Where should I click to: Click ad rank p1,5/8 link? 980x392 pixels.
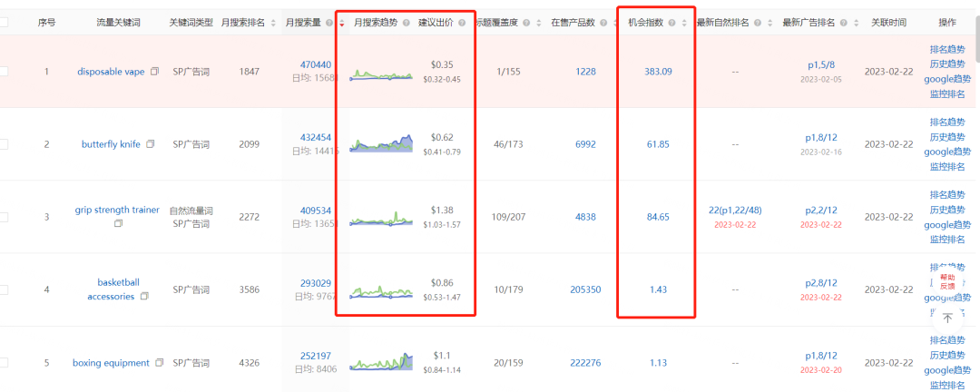coord(821,64)
